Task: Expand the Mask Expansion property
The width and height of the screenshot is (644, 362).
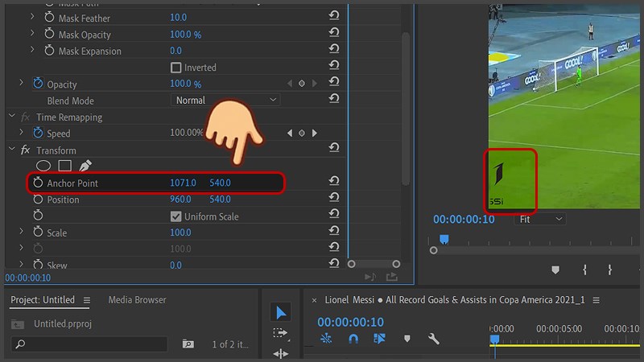Action: [x=32, y=50]
